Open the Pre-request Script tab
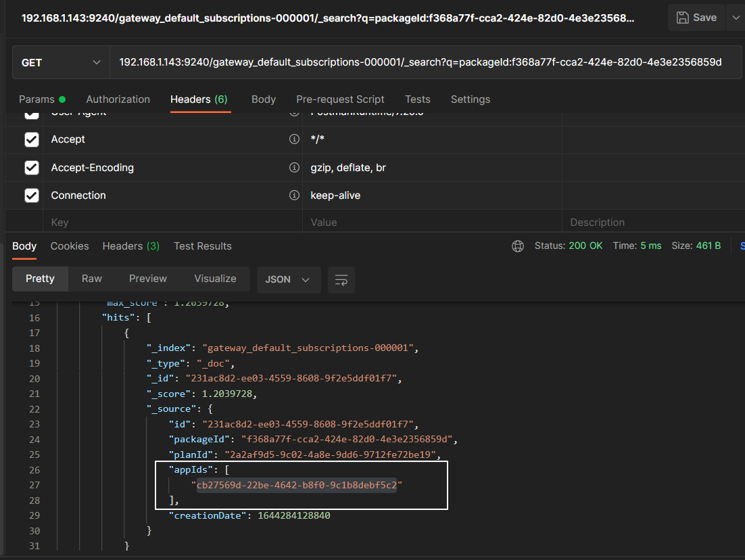Image resolution: width=745 pixels, height=560 pixels. [x=340, y=99]
